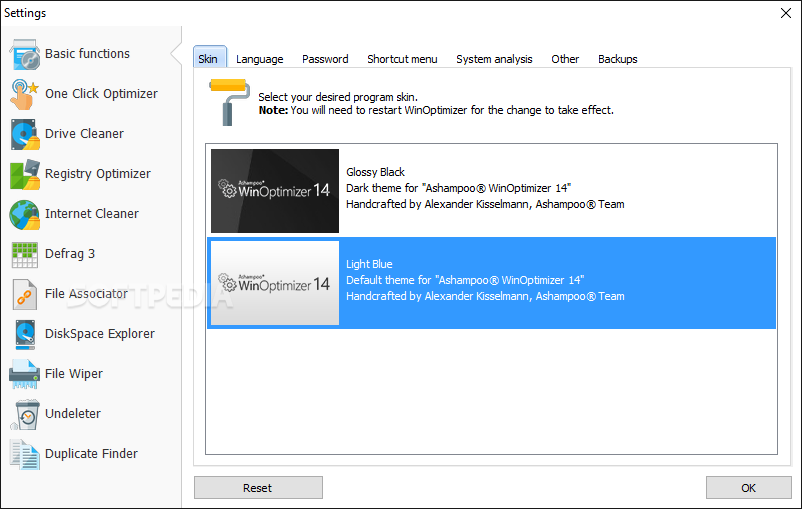Click the Basic functions icon

coord(24,54)
